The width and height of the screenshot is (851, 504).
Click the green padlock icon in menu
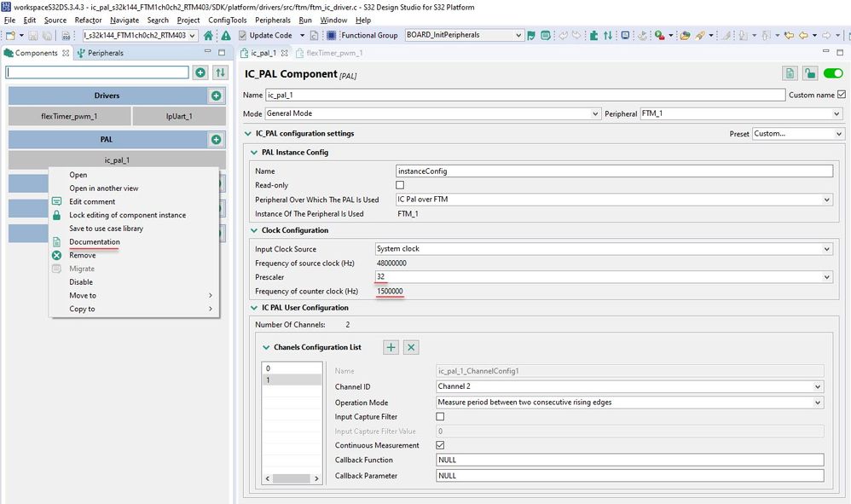click(x=56, y=215)
